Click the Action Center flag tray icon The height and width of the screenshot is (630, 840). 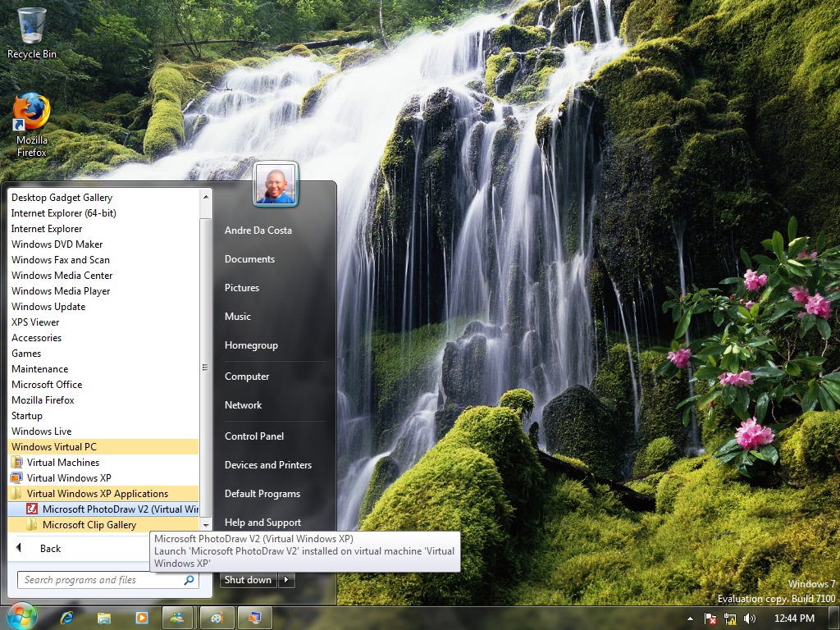coord(710,619)
